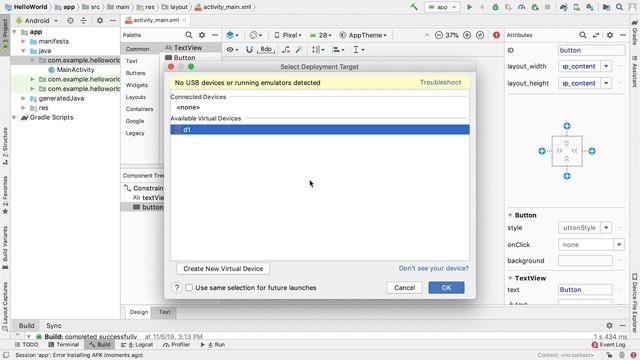Select virtual device d1
The image size is (640, 360).
point(320,130)
